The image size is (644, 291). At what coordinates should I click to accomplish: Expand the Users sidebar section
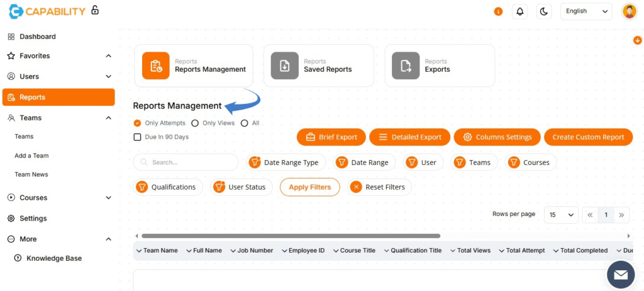click(108, 76)
